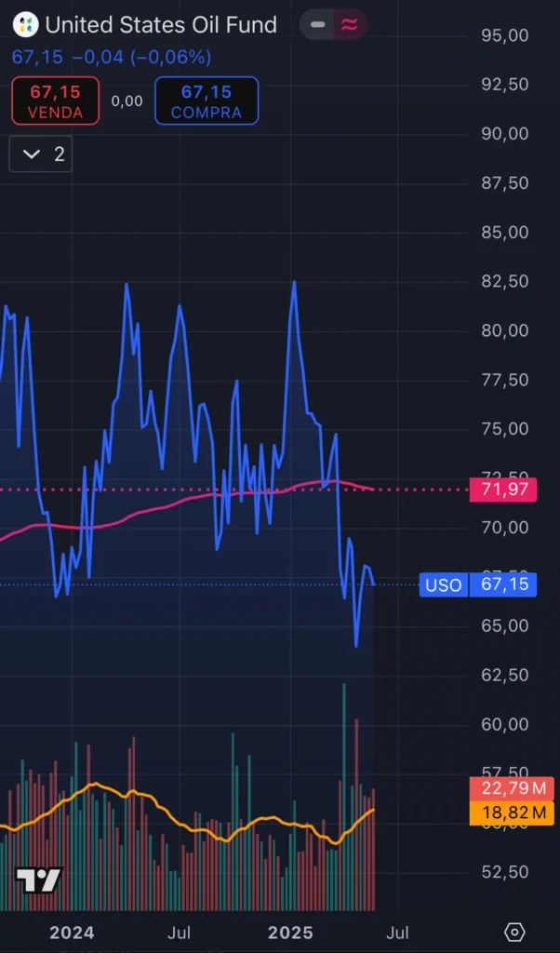This screenshot has height=953, width=560.
Task: Toggle the grey dash market status pill
Action: point(317,25)
